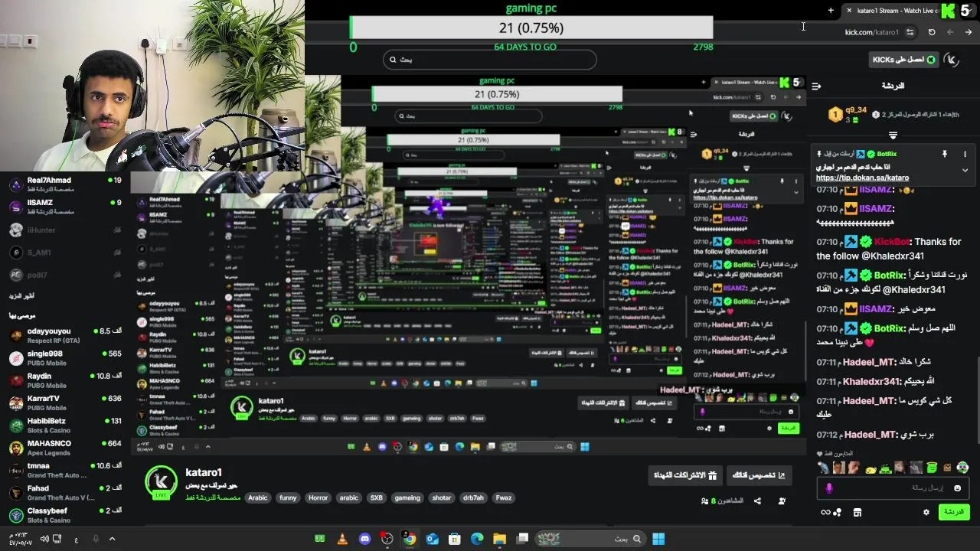
Task: Select the Fwaz tag
Action: coord(503,498)
